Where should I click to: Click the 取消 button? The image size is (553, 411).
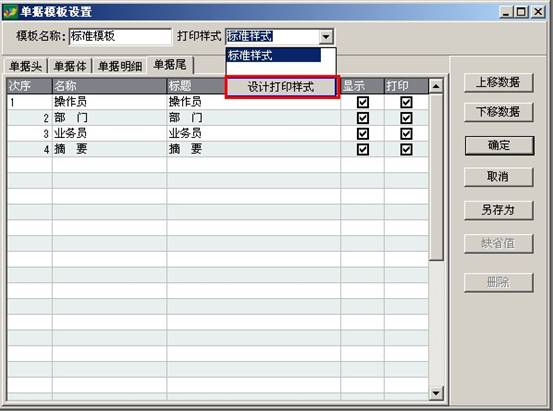tap(499, 176)
